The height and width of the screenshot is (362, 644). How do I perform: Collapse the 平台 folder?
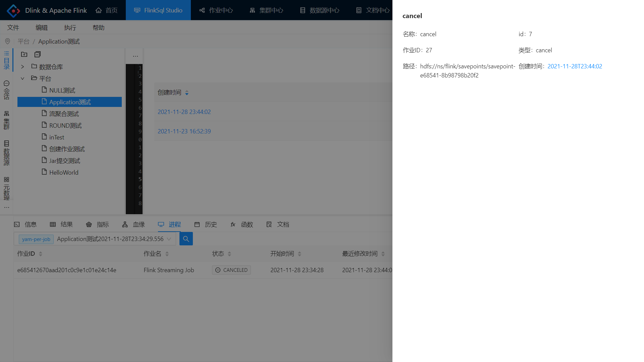point(22,78)
